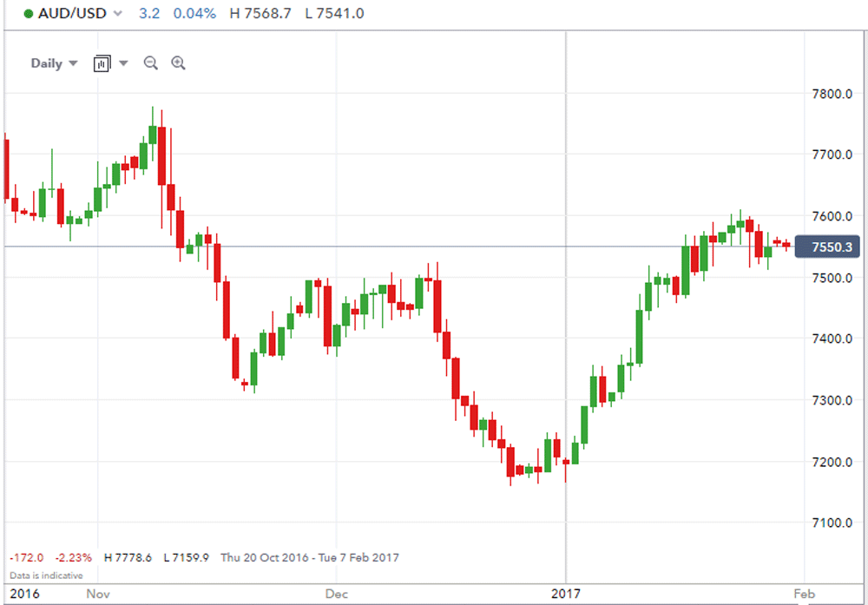Screen dimensions: 868x605
Task: Click the 7100.0 price axis label
Action: pyautogui.click(x=832, y=523)
